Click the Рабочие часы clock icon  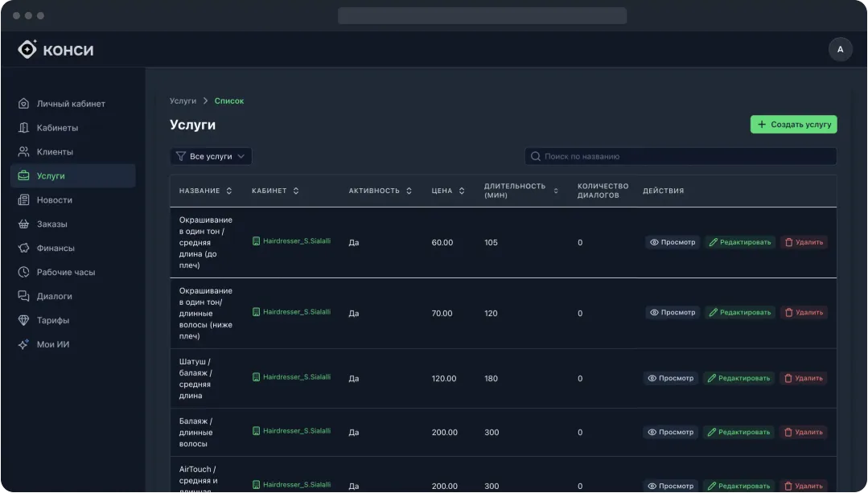(24, 273)
